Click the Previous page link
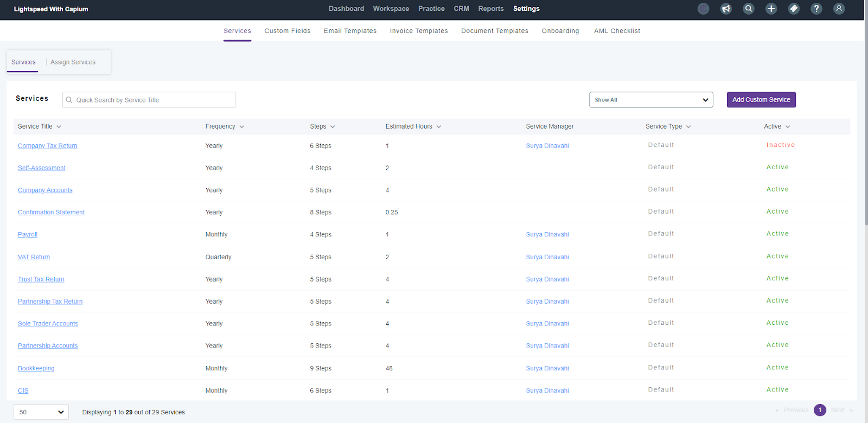Image resolution: width=868 pixels, height=423 pixels. click(796, 410)
